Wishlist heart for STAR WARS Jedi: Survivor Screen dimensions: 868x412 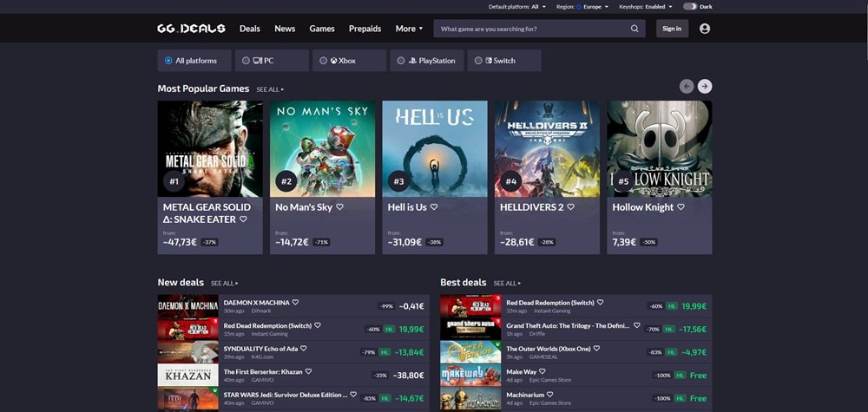[353, 395]
